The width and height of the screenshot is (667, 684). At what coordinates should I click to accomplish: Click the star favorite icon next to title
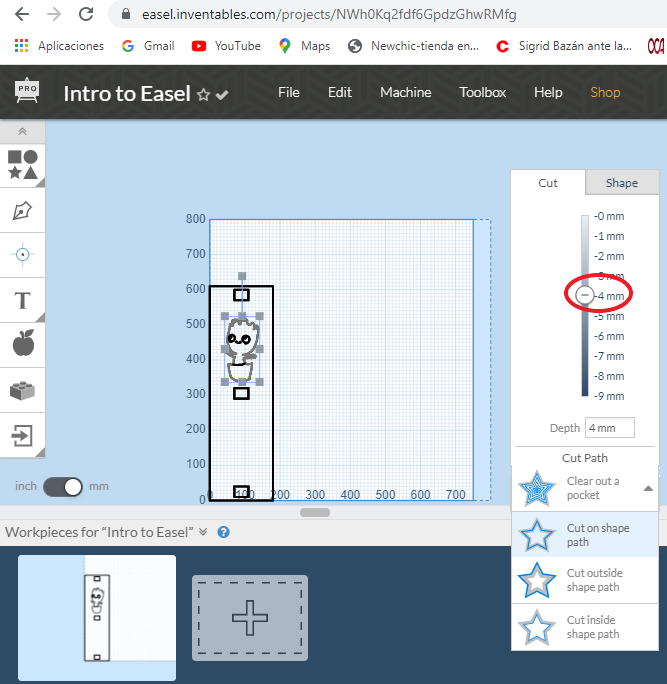pos(203,95)
